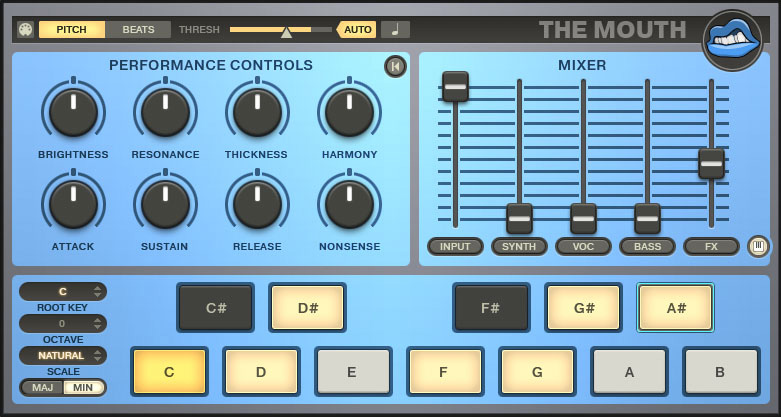Click the note value icon
Viewport: 781px width, 417px height.
pos(395,30)
